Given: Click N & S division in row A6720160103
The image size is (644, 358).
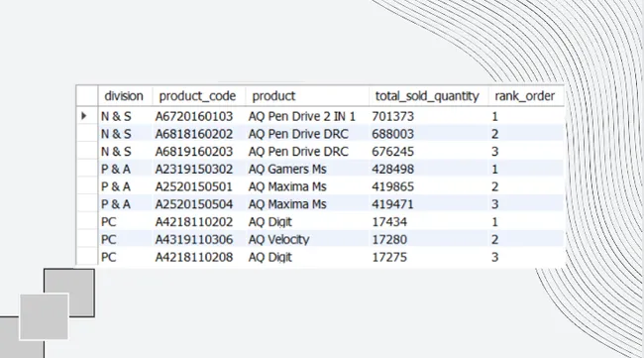Looking at the screenshot, I should click(x=116, y=117).
